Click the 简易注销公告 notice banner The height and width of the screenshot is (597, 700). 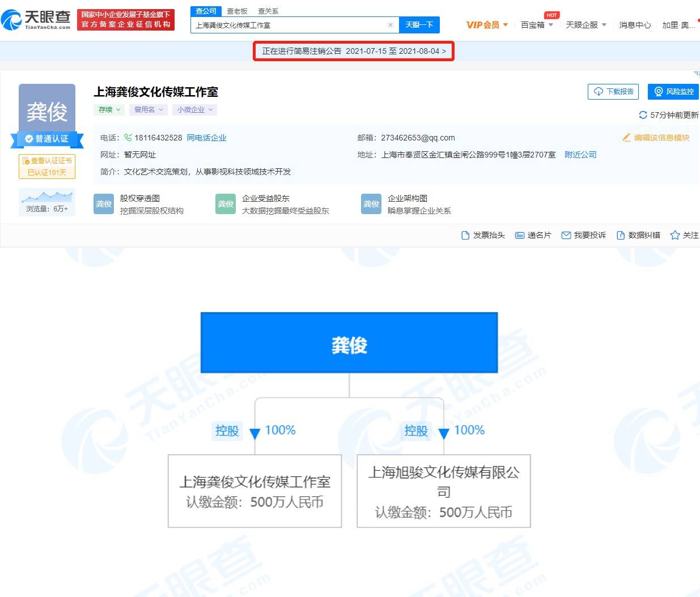coord(353,51)
